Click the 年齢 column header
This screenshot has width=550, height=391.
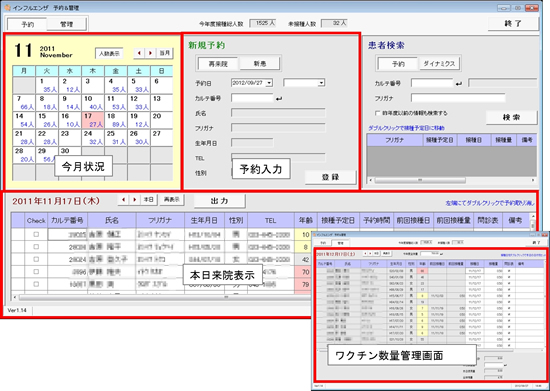pyautogui.click(x=306, y=220)
